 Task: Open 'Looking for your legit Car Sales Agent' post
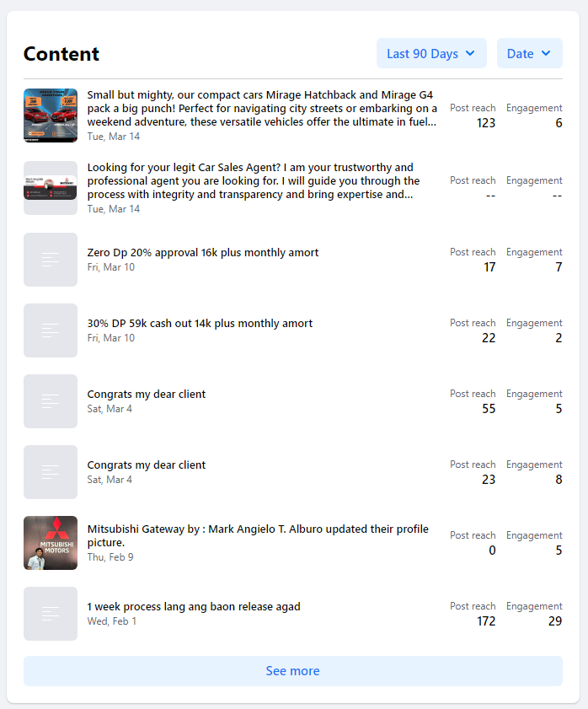click(253, 181)
